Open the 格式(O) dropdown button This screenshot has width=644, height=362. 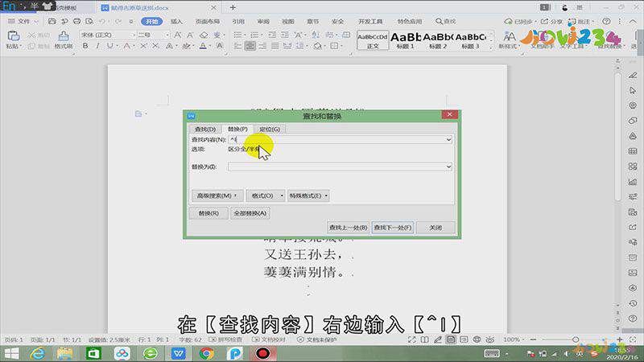tap(266, 195)
